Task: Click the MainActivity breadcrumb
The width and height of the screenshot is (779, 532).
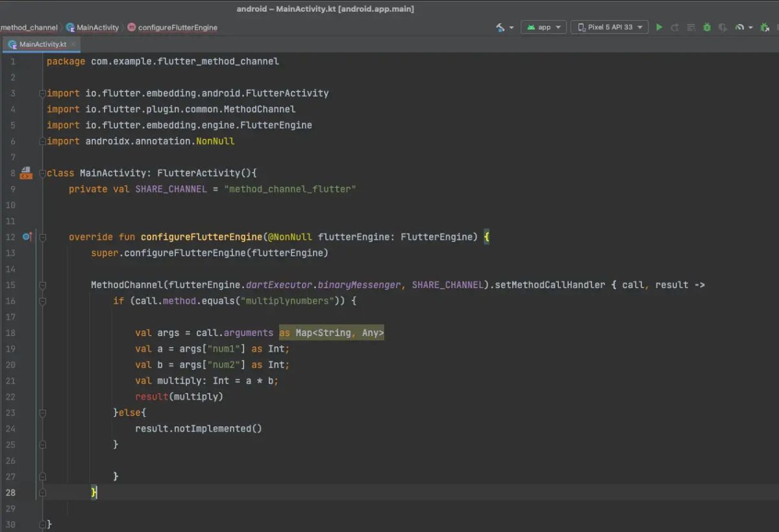Action: [x=93, y=27]
